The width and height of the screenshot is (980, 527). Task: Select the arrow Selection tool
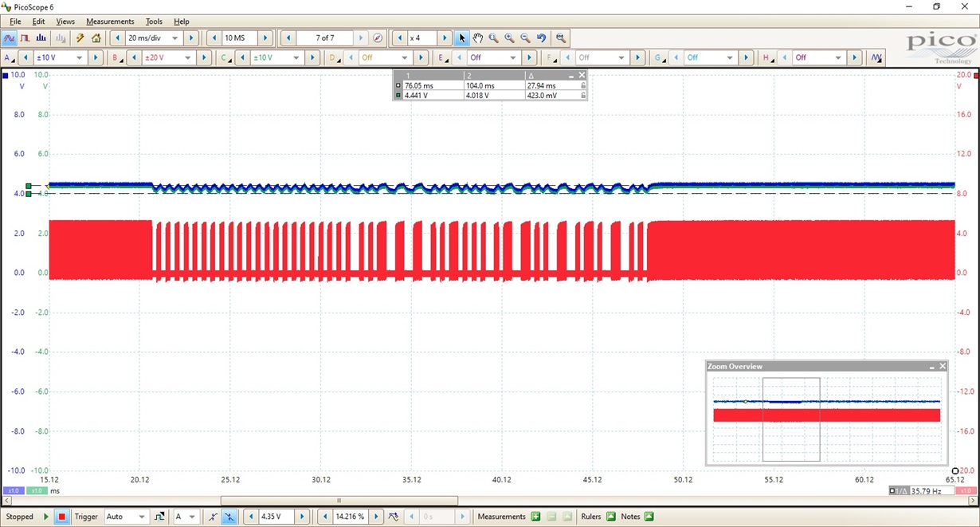(462, 37)
